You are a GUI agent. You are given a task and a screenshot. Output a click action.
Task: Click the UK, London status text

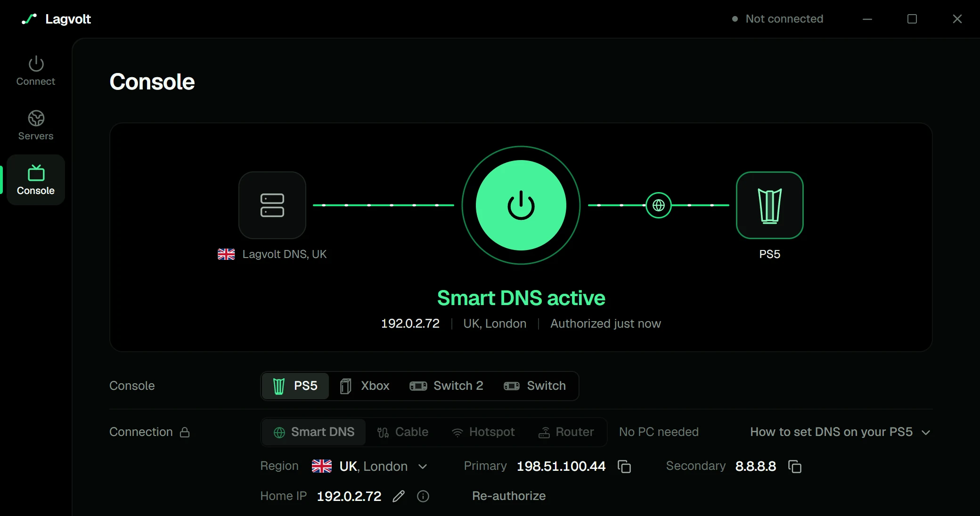(495, 323)
